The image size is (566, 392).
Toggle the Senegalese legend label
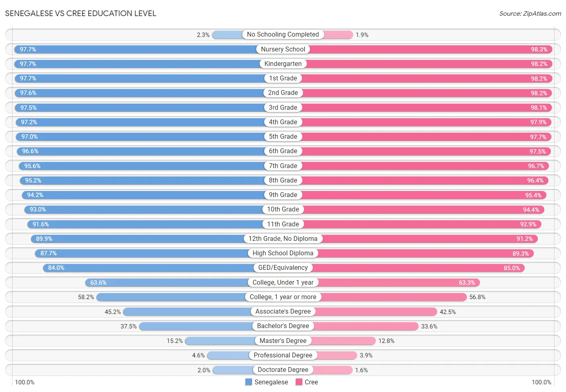coord(271,382)
